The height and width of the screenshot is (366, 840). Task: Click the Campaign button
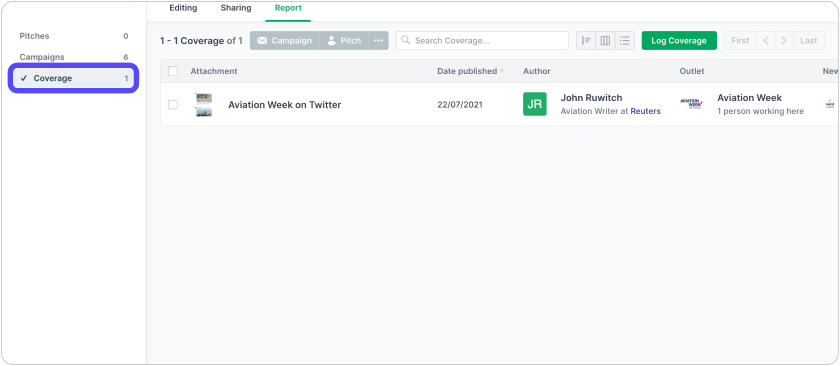[284, 41]
